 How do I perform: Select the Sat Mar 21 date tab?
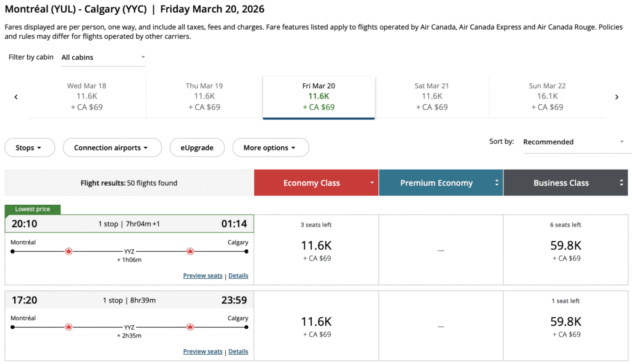431,96
